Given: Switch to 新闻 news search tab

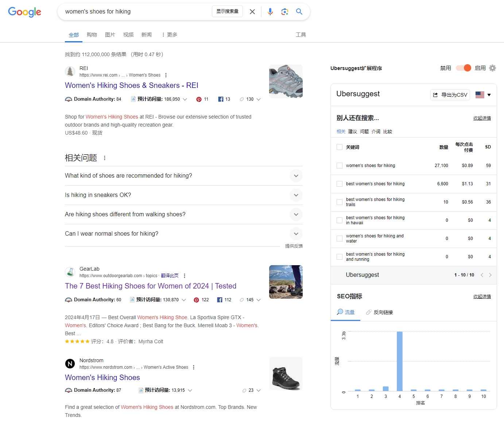Looking at the screenshot, I should click(x=147, y=35).
